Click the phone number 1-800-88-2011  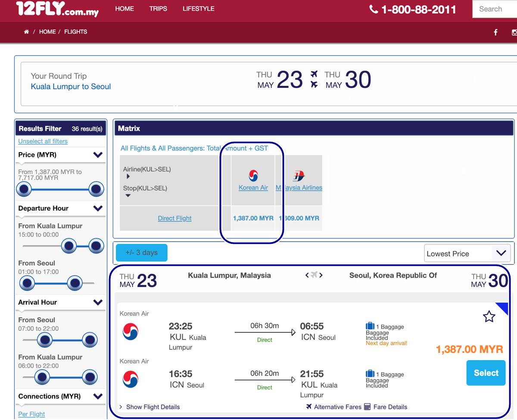point(419,9)
